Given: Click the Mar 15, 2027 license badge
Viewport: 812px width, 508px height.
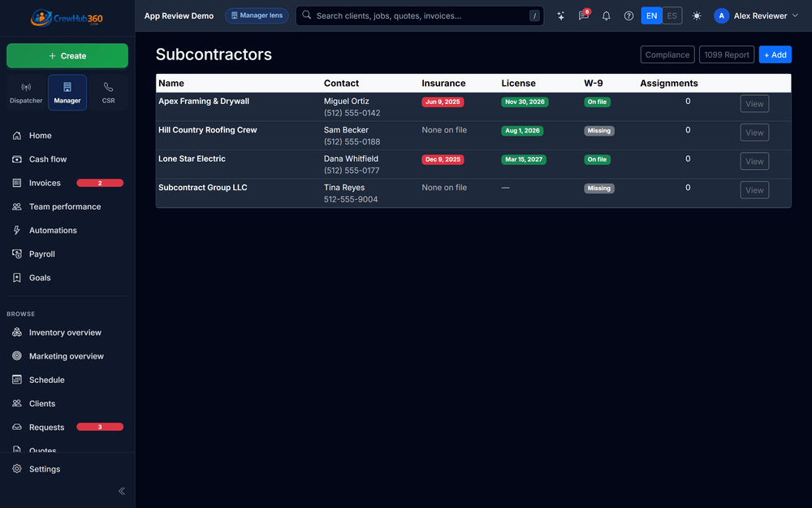Looking at the screenshot, I should (524, 159).
